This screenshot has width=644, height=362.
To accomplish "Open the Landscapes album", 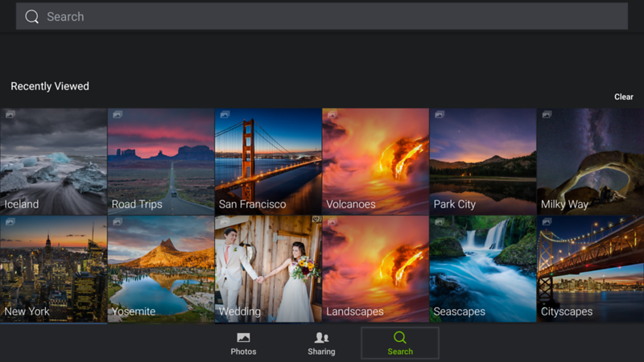I will click(375, 269).
